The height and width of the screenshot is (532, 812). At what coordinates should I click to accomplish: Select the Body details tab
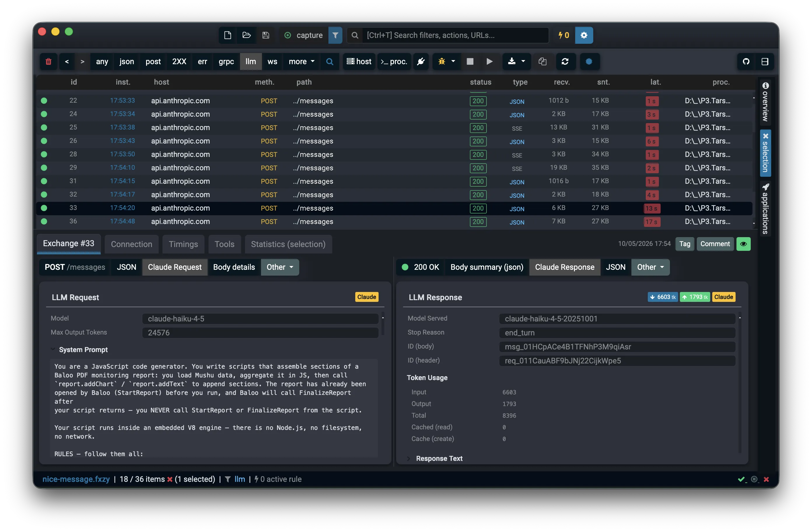(x=234, y=267)
